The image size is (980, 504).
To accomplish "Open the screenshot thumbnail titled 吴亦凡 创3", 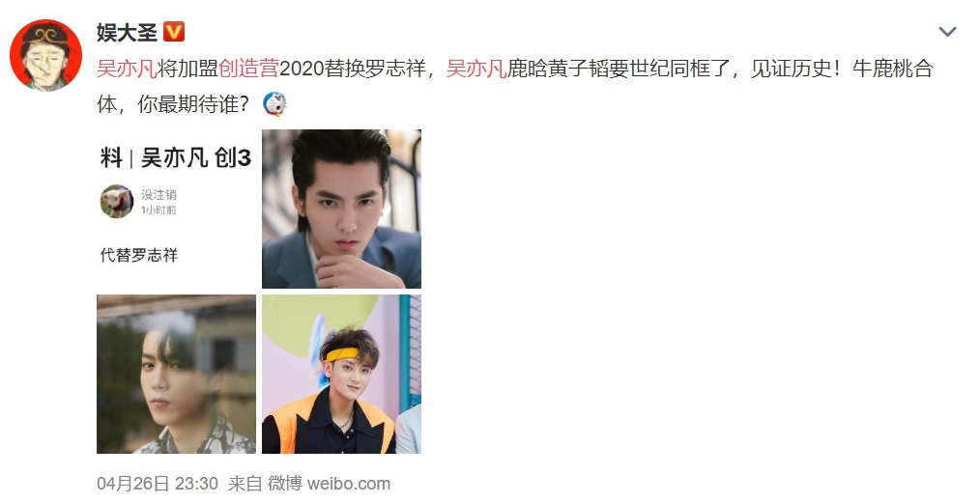I will [176, 209].
